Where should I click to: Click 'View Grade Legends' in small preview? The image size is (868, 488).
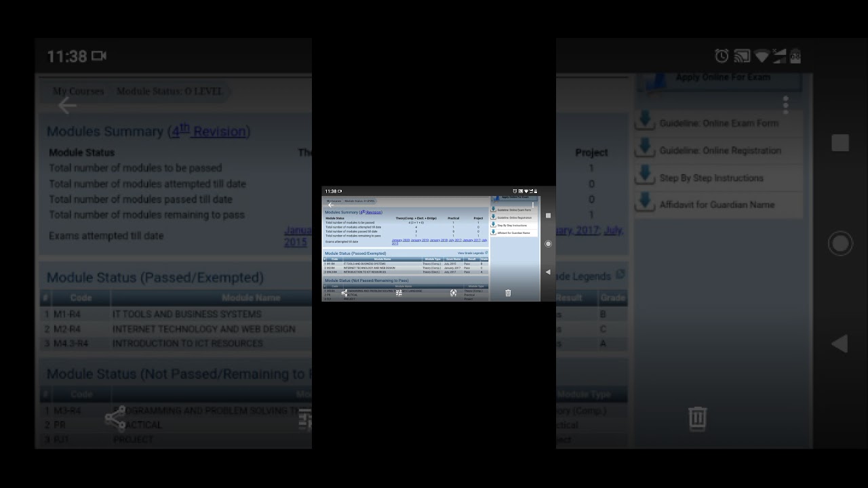(471, 253)
